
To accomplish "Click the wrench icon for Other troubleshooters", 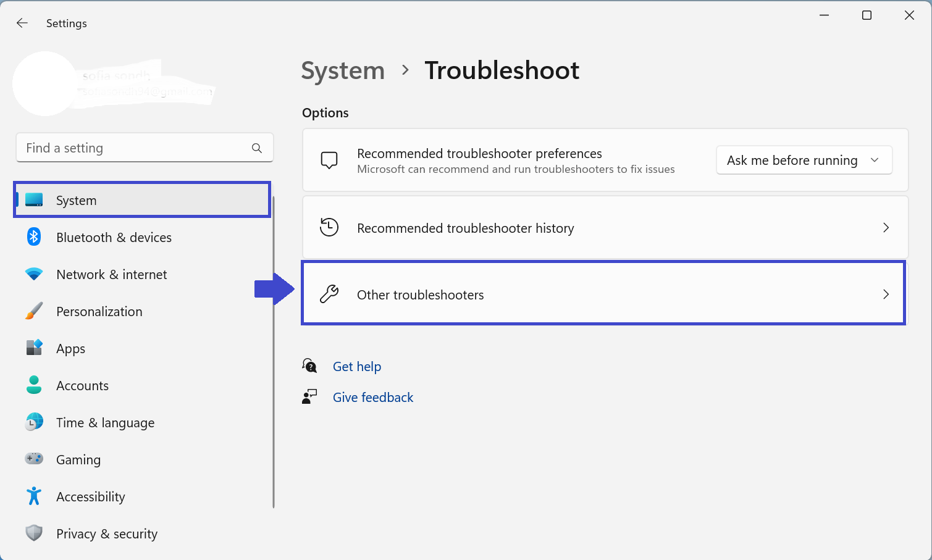I will click(x=329, y=295).
